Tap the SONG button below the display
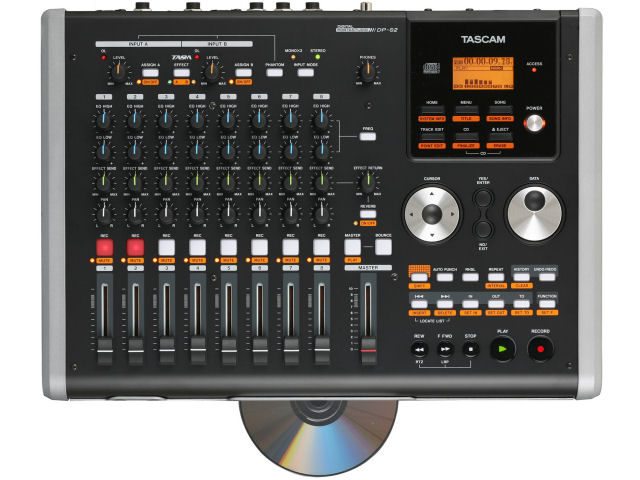 click(500, 110)
